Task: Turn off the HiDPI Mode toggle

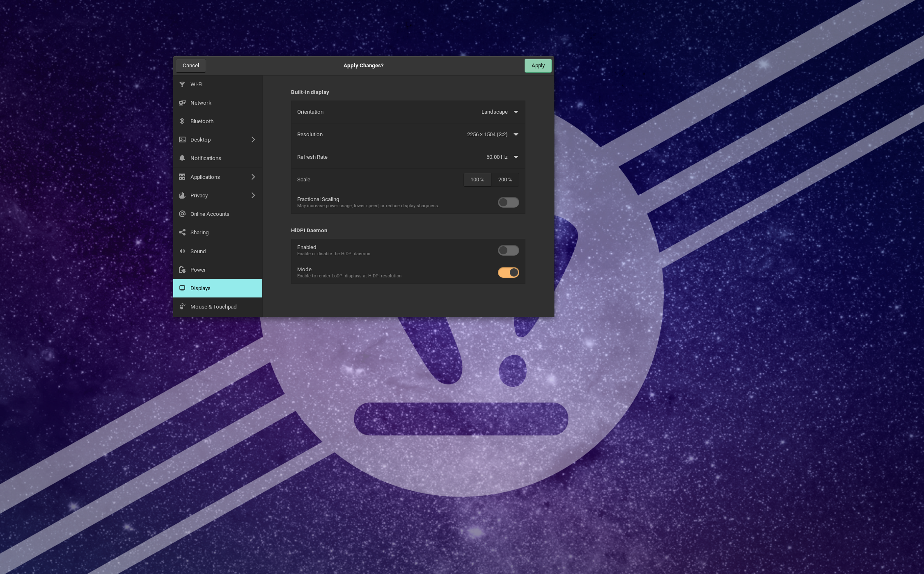Action: 508,272
